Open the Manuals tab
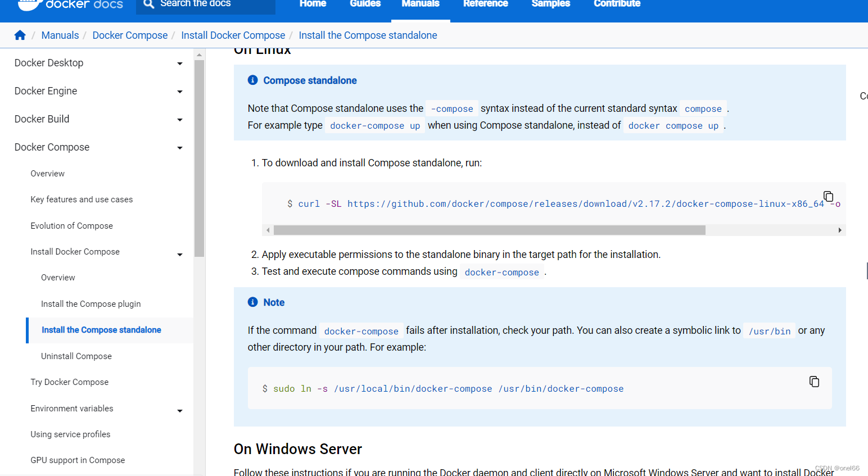The width and height of the screenshot is (868, 476). click(421, 4)
